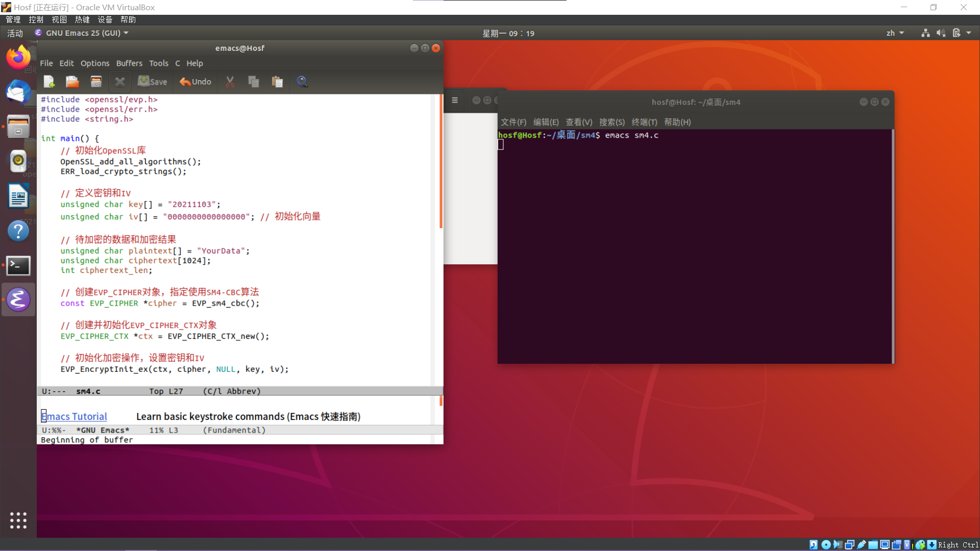Image resolution: width=980 pixels, height=551 pixels.
Task: Click VirtualBox recording status icon
Action: [896, 545]
